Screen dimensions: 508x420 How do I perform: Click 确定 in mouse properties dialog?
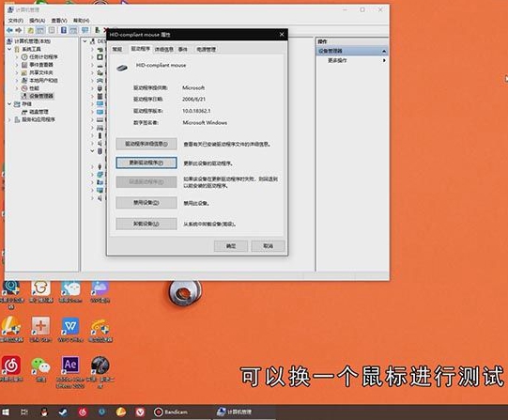pos(231,246)
